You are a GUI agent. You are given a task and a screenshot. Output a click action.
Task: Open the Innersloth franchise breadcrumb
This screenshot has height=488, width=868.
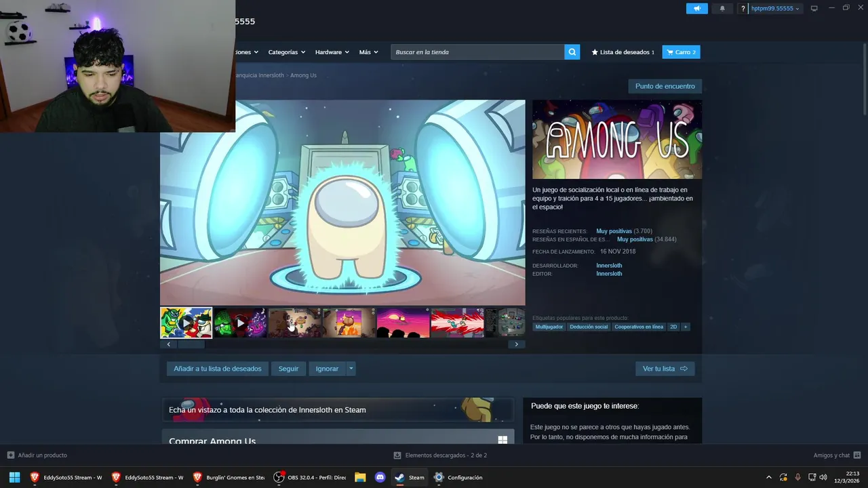[260, 75]
